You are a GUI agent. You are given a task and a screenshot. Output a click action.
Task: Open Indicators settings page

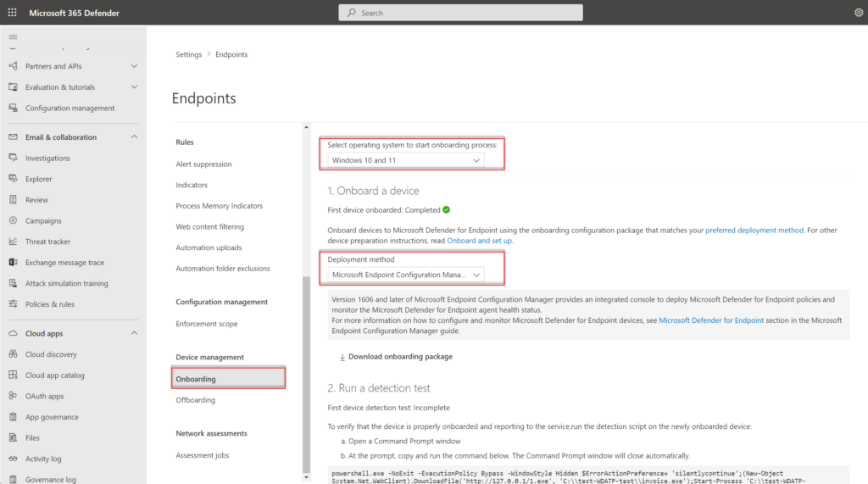192,185
